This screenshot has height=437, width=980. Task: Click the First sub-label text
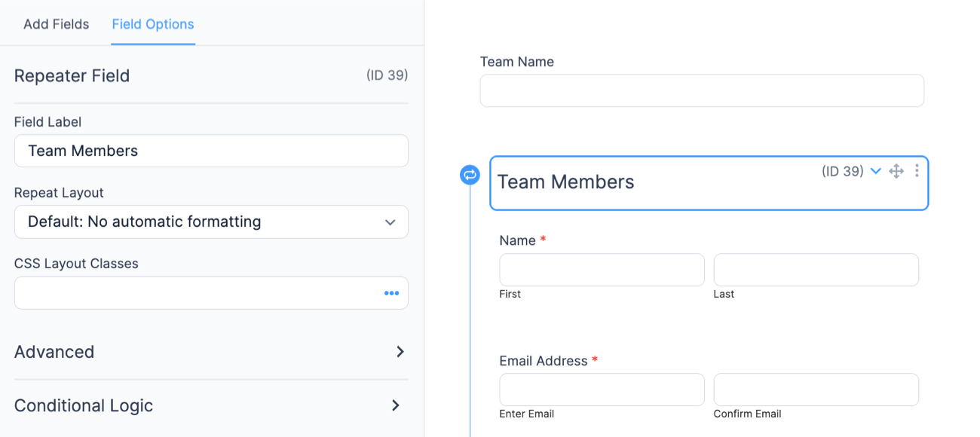pyautogui.click(x=510, y=294)
